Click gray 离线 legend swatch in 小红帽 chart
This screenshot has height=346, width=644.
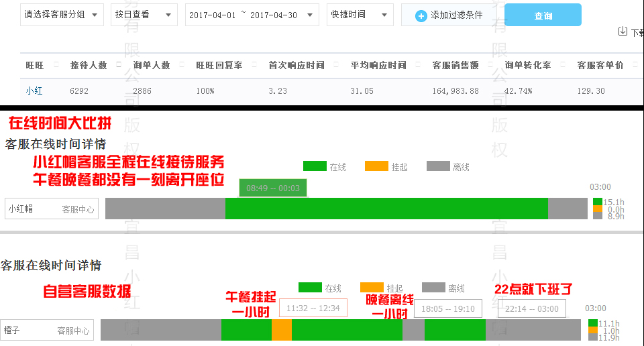click(438, 166)
